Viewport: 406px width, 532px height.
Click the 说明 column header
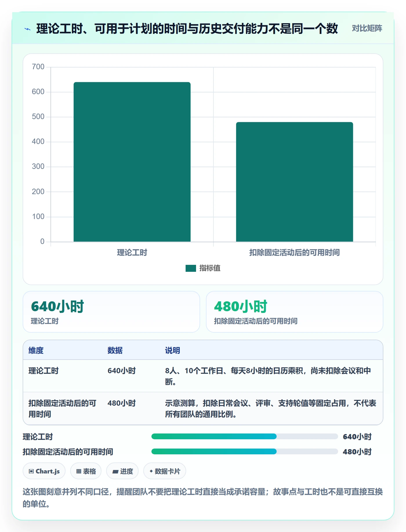(x=173, y=350)
